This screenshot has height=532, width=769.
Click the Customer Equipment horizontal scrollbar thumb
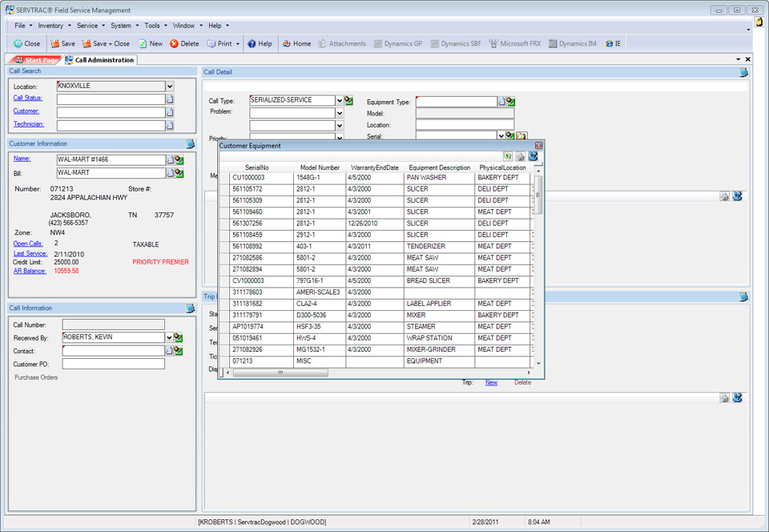(x=280, y=373)
